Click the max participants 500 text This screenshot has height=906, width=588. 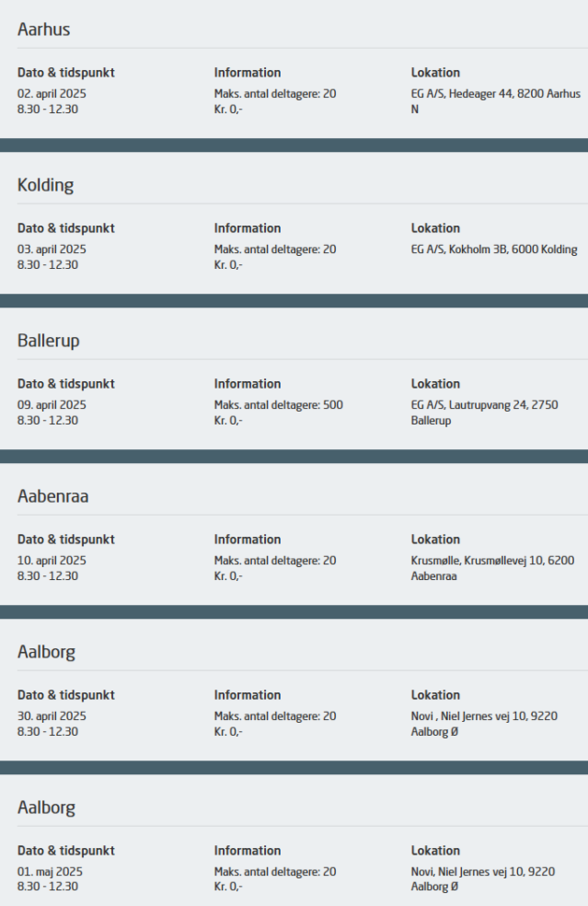tap(278, 404)
